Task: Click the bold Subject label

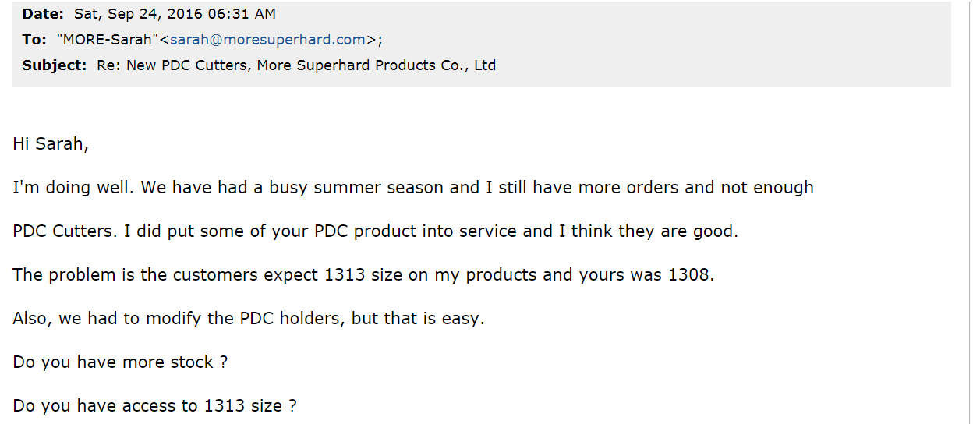Action: point(54,65)
